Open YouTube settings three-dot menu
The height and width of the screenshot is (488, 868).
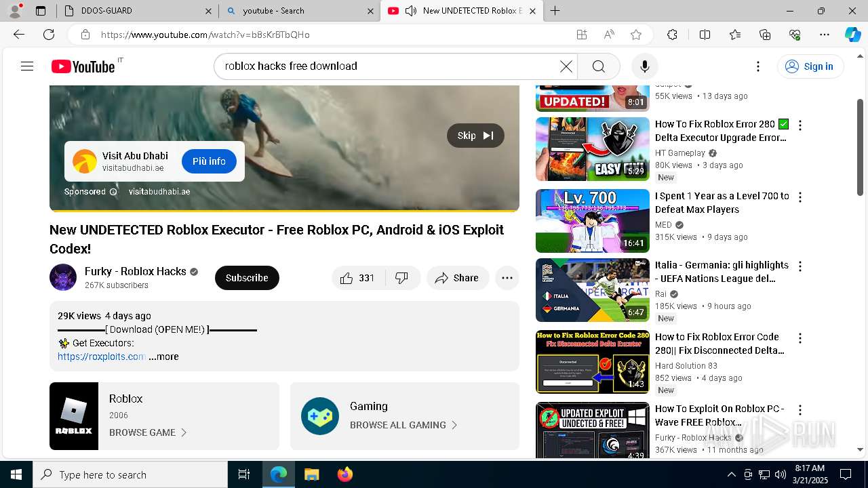[758, 66]
